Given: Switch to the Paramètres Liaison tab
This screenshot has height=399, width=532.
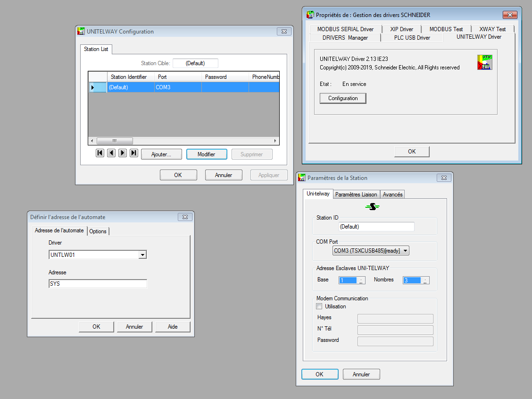Looking at the screenshot, I should coord(356,195).
